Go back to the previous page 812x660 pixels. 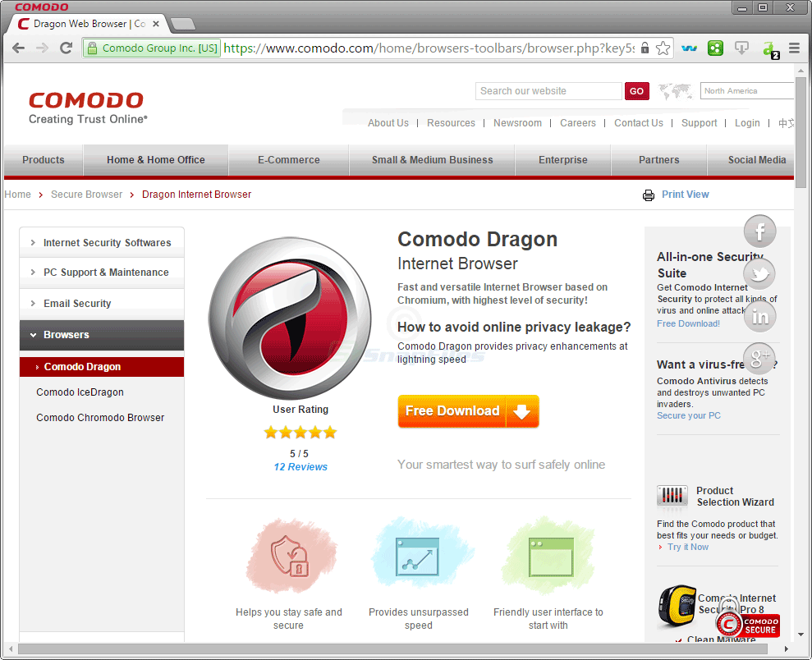point(19,48)
